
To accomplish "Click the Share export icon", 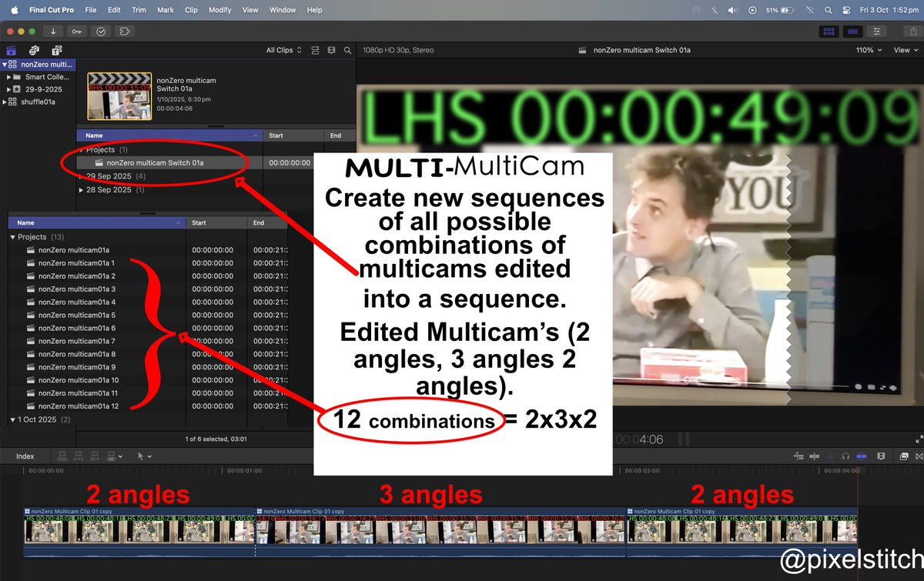I will pyautogui.click(x=912, y=32).
